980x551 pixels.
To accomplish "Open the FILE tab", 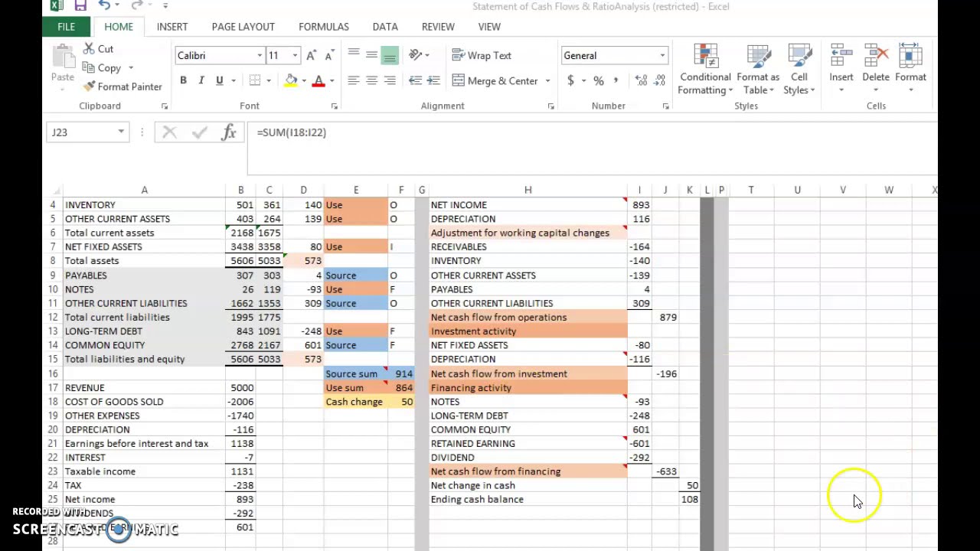I will click(x=66, y=27).
